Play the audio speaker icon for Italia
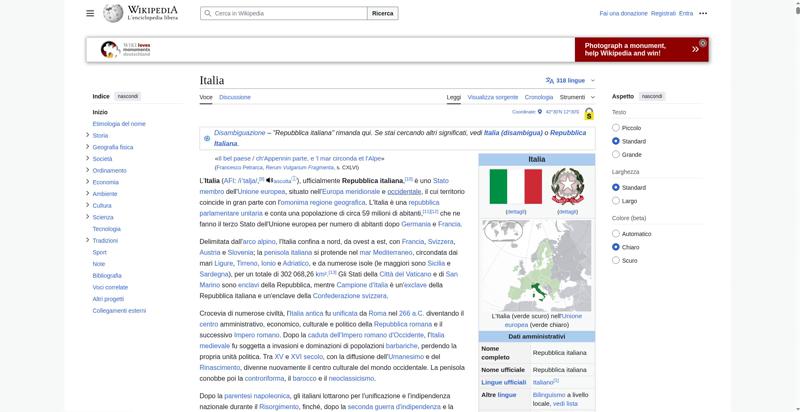Screen dimensions: 800x412 [x=269, y=181]
